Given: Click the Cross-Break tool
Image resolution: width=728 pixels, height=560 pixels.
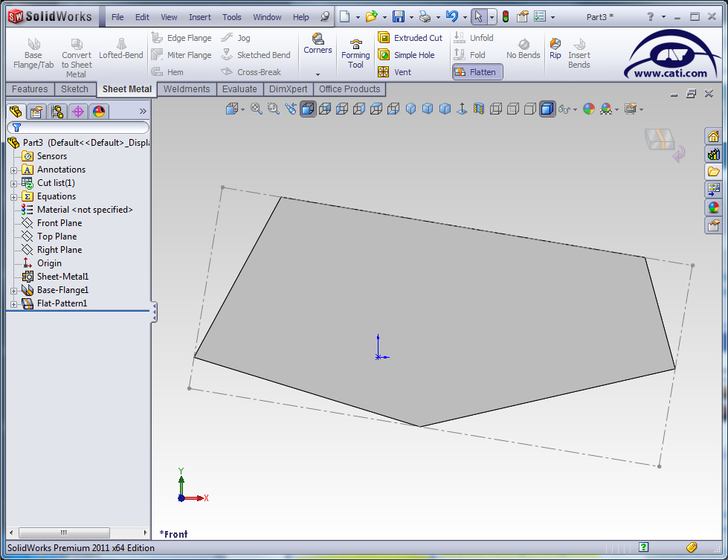Looking at the screenshot, I should tap(251, 72).
